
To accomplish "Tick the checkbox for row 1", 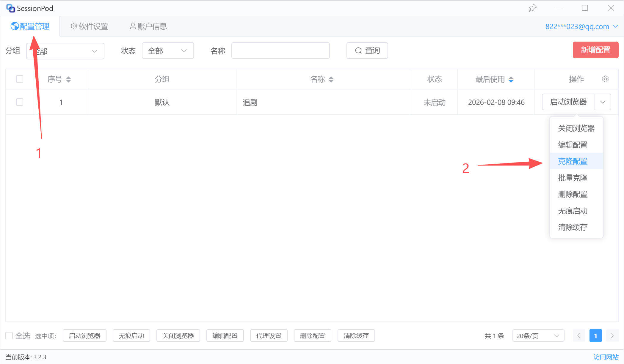I will click(20, 102).
